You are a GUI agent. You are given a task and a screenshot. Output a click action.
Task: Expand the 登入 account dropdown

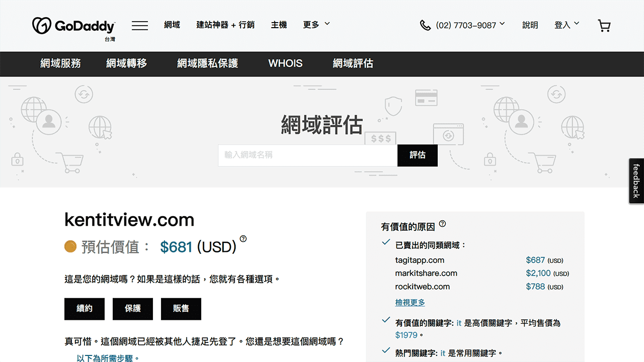[x=567, y=25]
